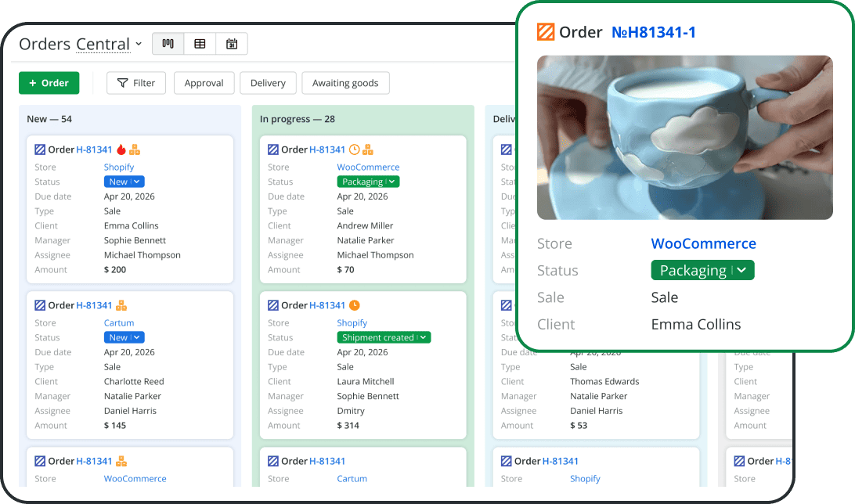This screenshot has height=504, width=855.
Task: Toggle the Approval filter
Action: (x=204, y=83)
